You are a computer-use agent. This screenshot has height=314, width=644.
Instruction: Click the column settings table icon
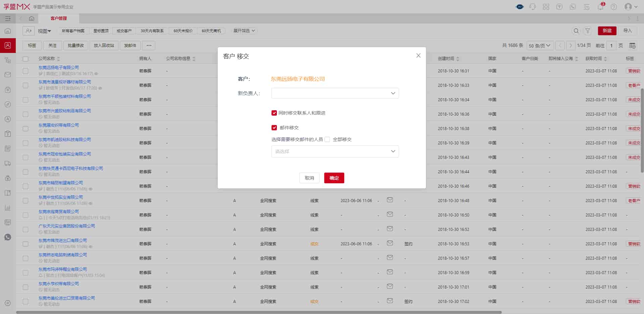[x=632, y=46]
